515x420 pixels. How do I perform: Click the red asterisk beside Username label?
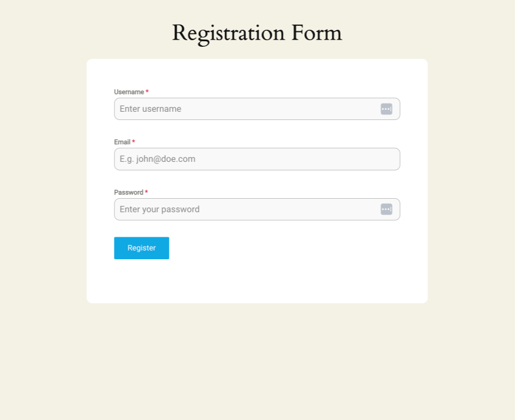pos(147,92)
